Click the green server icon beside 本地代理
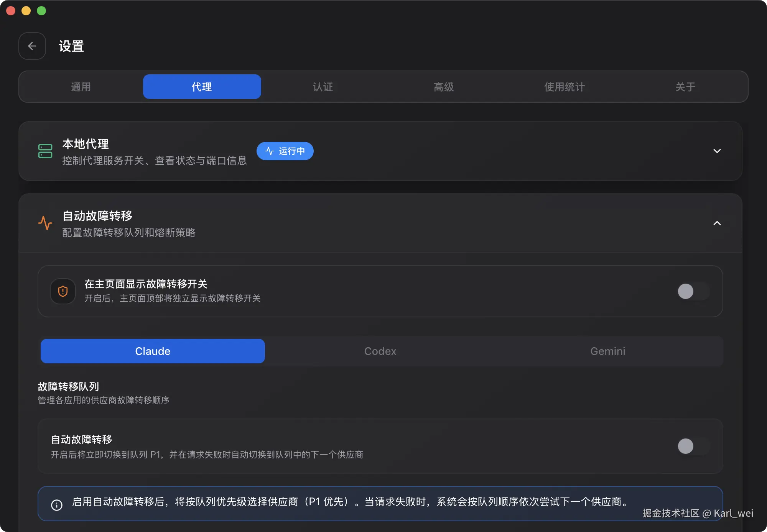This screenshot has width=767, height=532. [45, 151]
